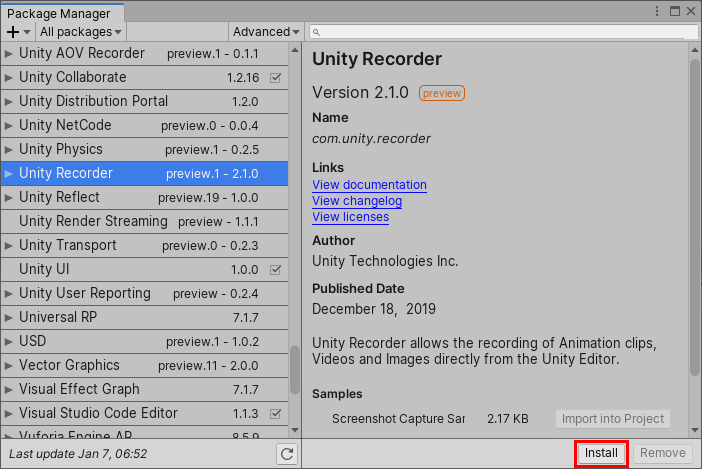Click the details pane scroll down arrow
Image resolution: width=702 pixels, height=469 pixels.
pyautogui.click(x=695, y=430)
